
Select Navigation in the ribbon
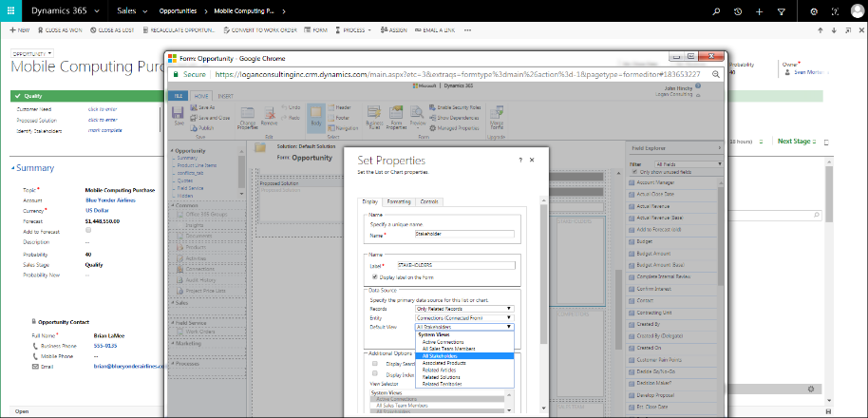click(x=342, y=128)
